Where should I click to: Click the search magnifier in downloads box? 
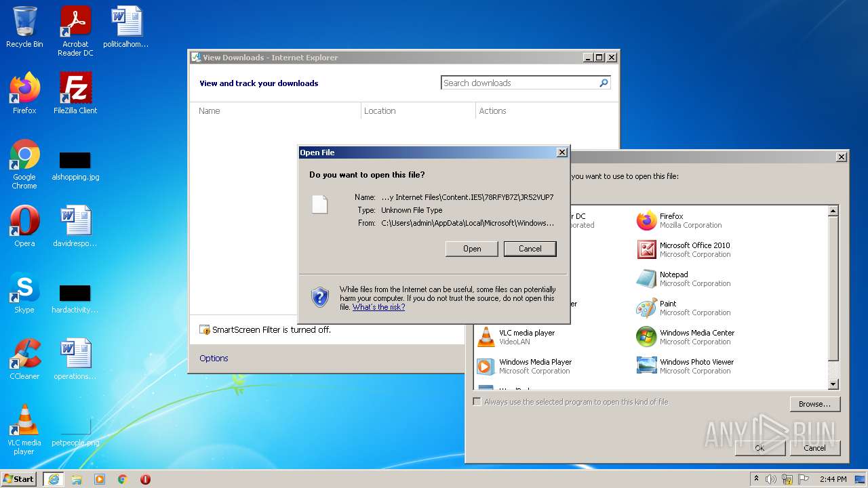pyautogui.click(x=604, y=83)
